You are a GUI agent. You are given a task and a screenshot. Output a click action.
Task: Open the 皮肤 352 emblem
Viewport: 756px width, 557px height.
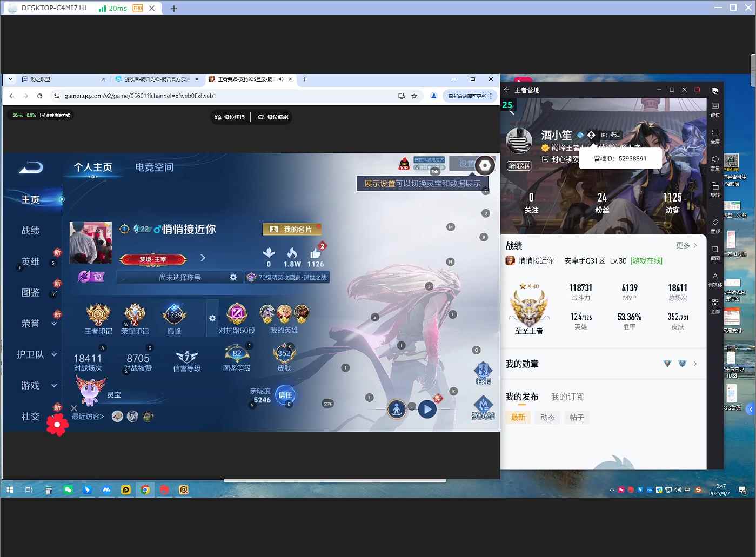pos(284,354)
